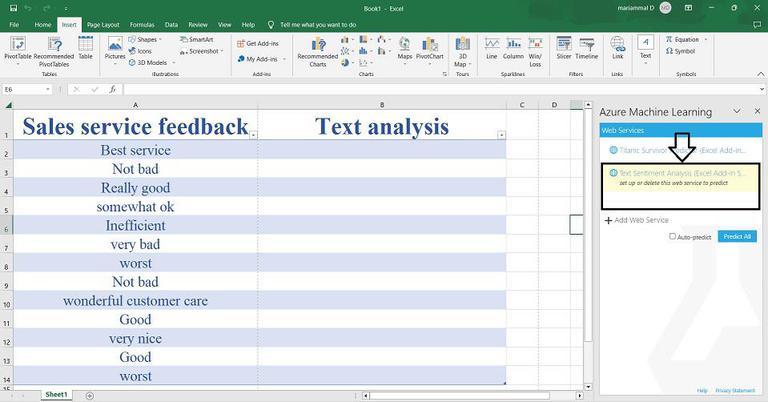Open filter dropdown on Sales service feedback header
Screen dimensions: 768x402
[x=253, y=135]
